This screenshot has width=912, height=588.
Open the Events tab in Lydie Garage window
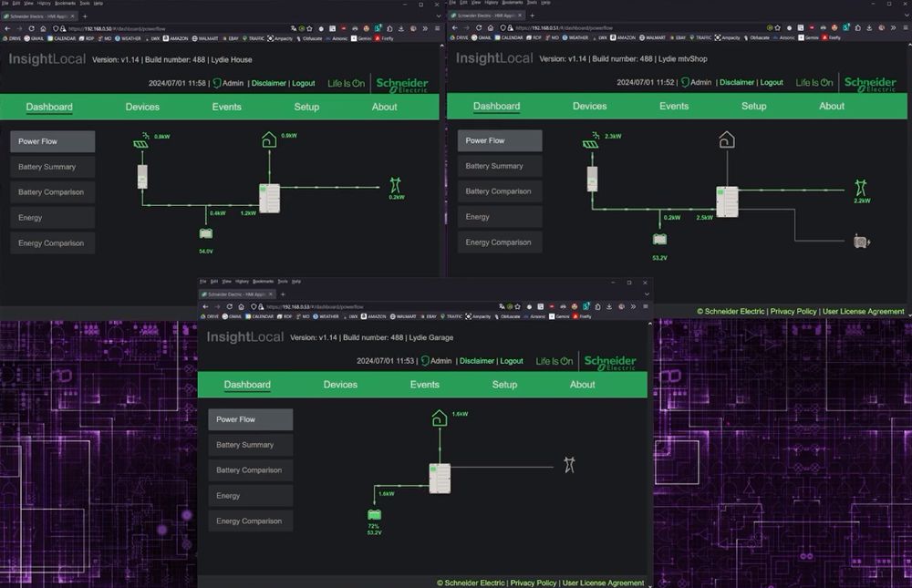424,385
